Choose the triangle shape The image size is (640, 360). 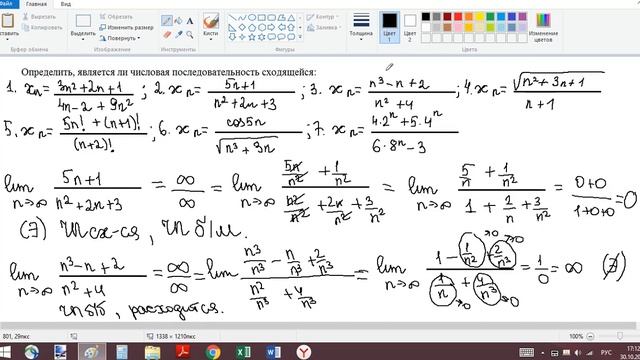(291, 18)
